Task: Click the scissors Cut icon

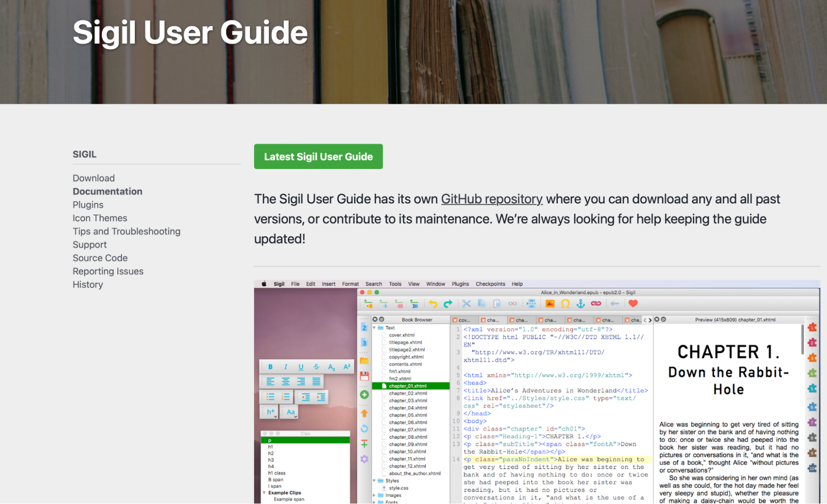Action: (x=466, y=304)
